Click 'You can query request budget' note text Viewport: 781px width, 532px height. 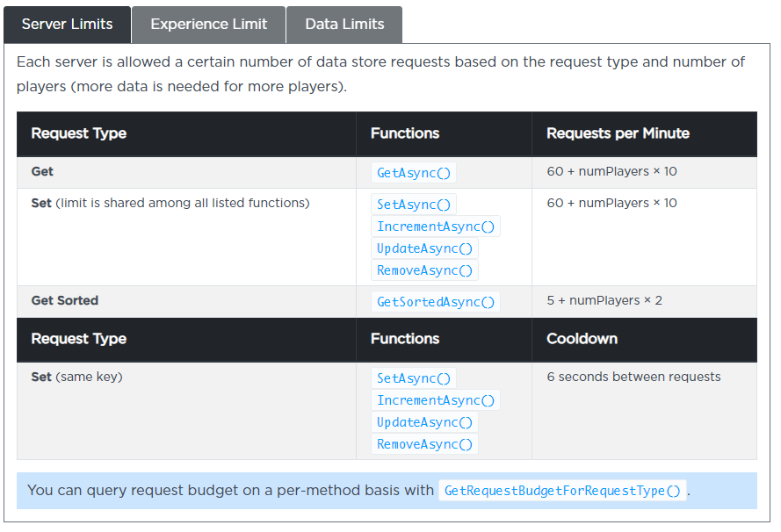click(230, 490)
